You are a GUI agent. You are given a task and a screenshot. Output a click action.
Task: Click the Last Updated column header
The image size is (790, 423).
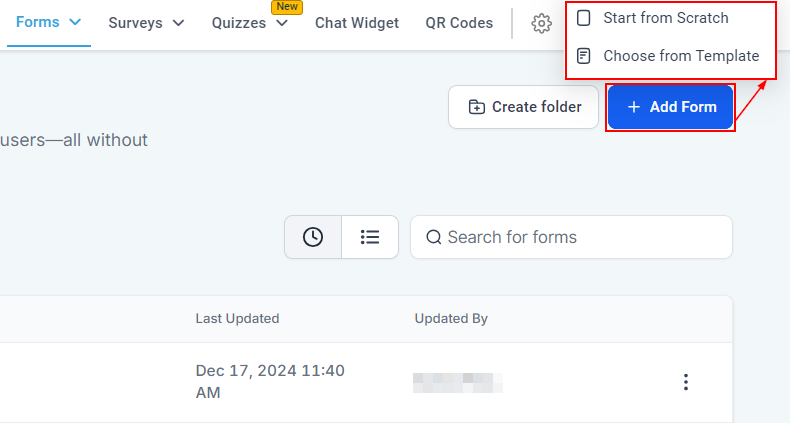click(x=237, y=319)
